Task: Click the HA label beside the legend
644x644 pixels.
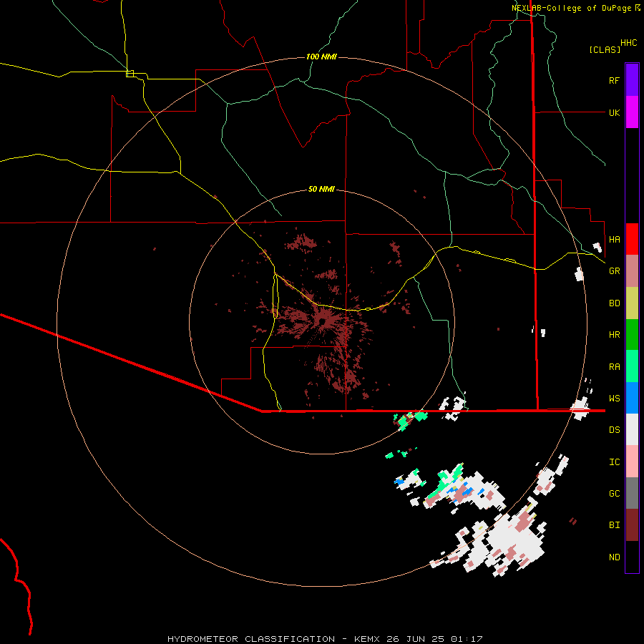Action: 614,239
